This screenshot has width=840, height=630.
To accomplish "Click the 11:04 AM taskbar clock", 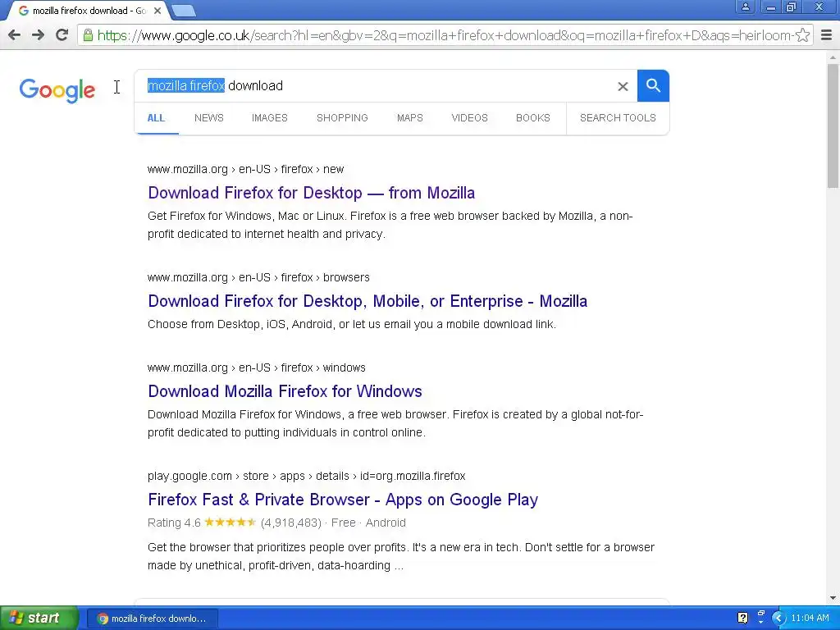I will (x=810, y=619).
